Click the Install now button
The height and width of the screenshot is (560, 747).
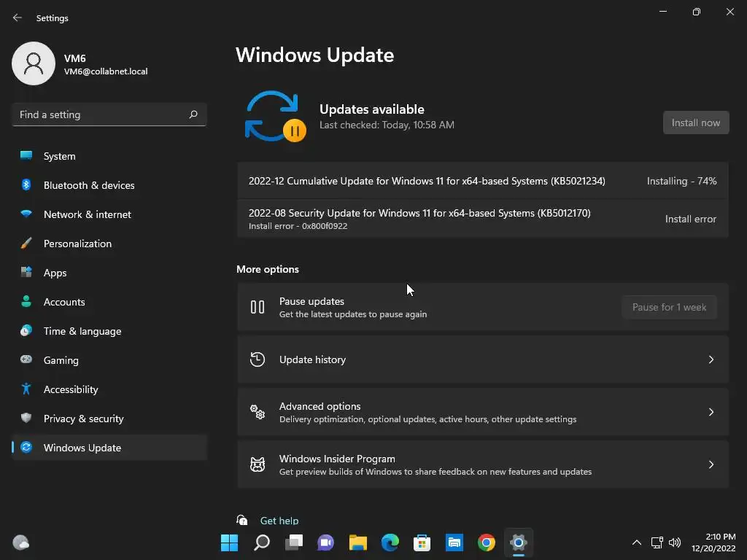(x=695, y=122)
